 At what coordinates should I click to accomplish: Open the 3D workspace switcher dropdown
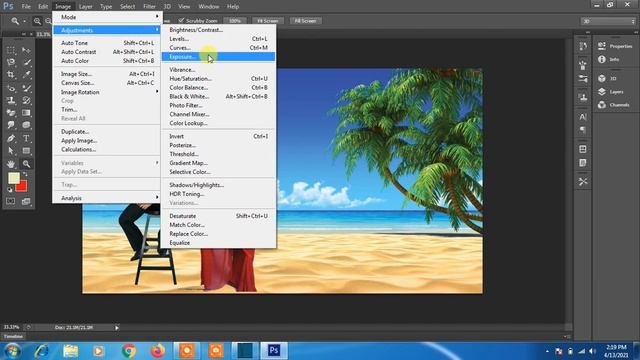(608, 21)
